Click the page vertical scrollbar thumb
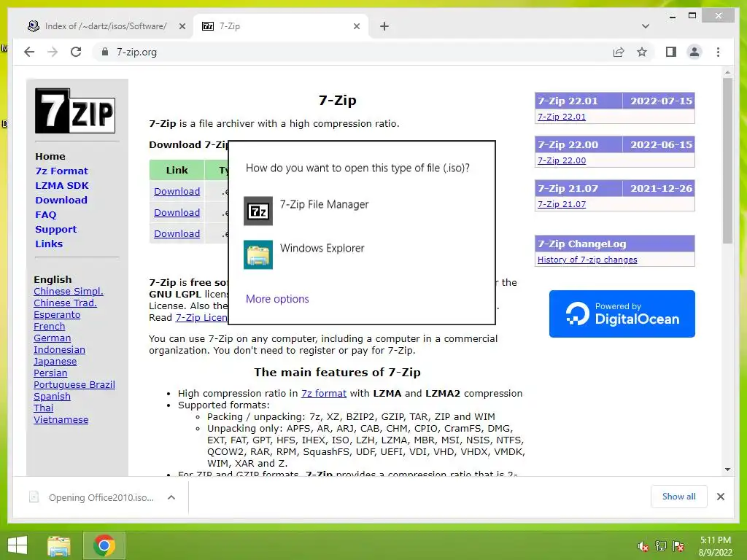Screen dimensions: 747x560 pyautogui.click(x=727, y=160)
